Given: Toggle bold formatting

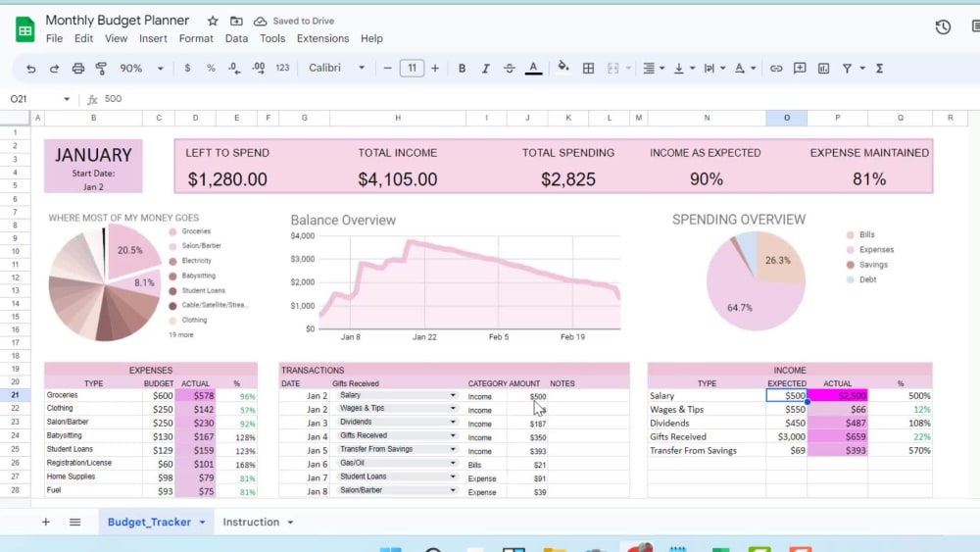Looking at the screenshot, I should click(x=462, y=68).
